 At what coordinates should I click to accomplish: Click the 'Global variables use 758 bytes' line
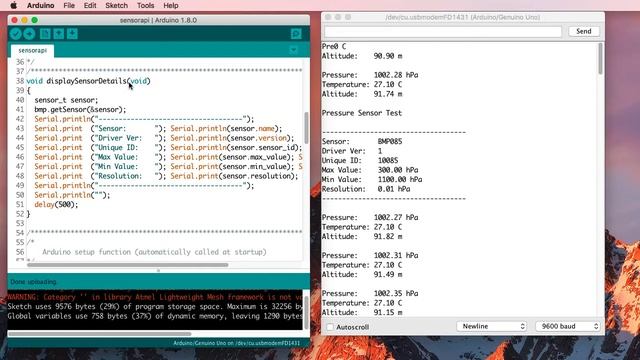click(155, 316)
